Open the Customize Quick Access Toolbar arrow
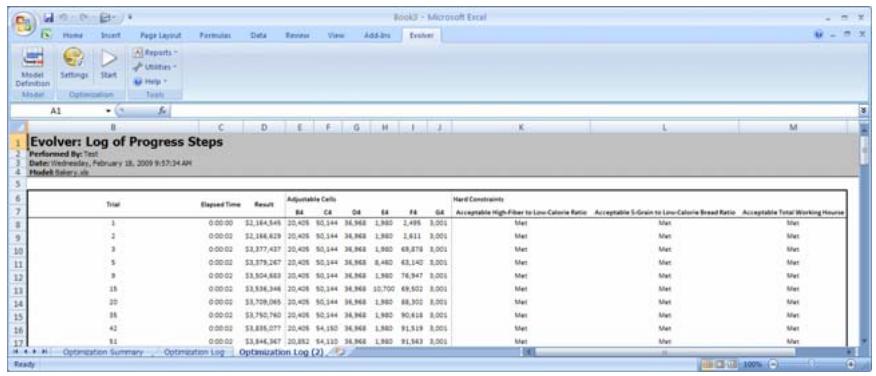Image resolution: width=876 pixels, height=376 pixels. click(130, 17)
